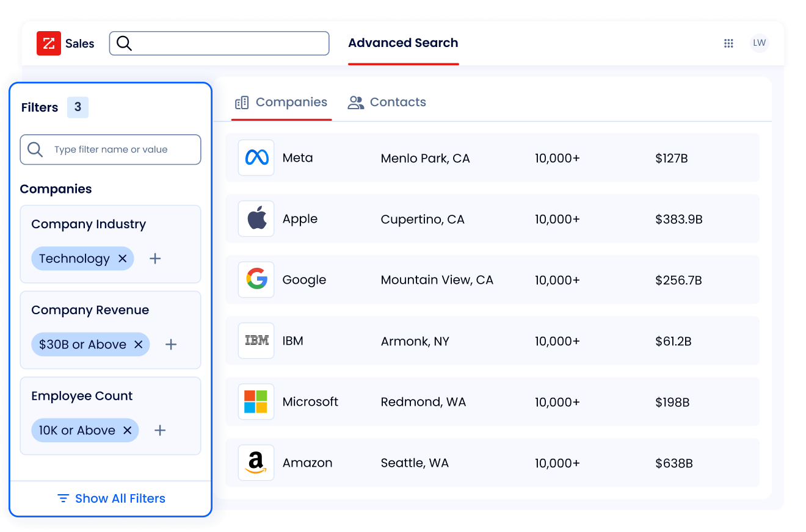Open the Google company name
Screen dimensions: 806x532
(x=304, y=280)
